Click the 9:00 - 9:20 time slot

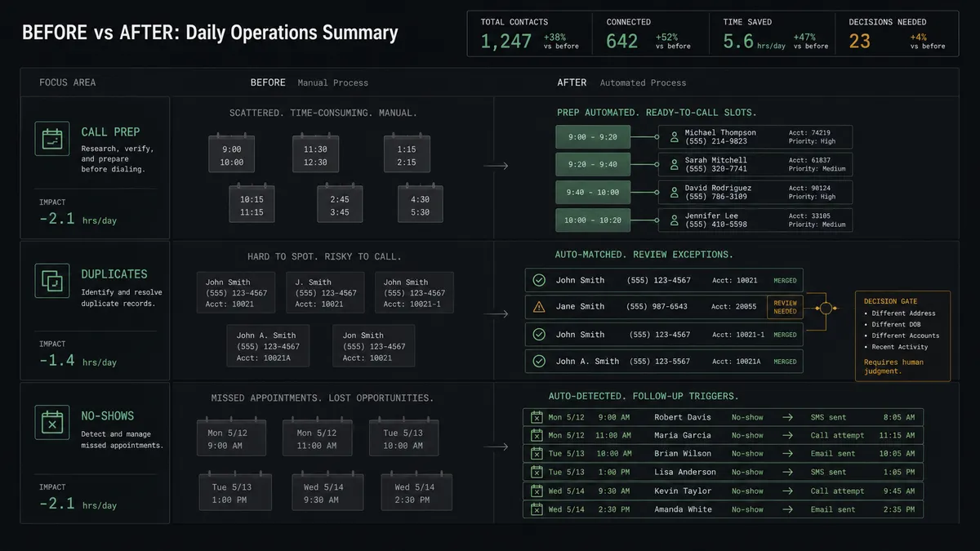tap(592, 137)
